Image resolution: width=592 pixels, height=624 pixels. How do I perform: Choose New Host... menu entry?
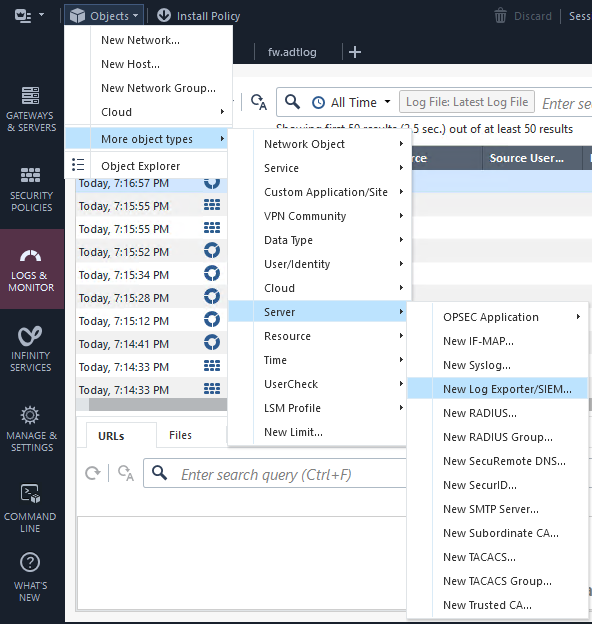point(148,64)
